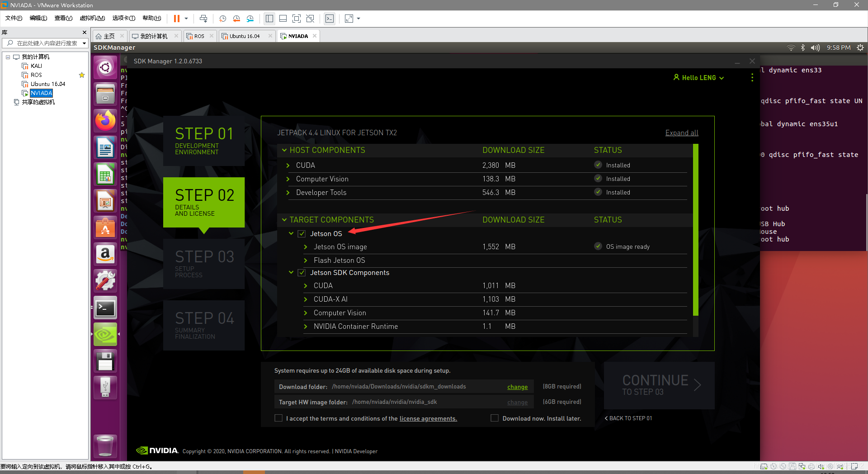Open the Terminal launcher icon
This screenshot has height=474, width=868.
pos(105,308)
